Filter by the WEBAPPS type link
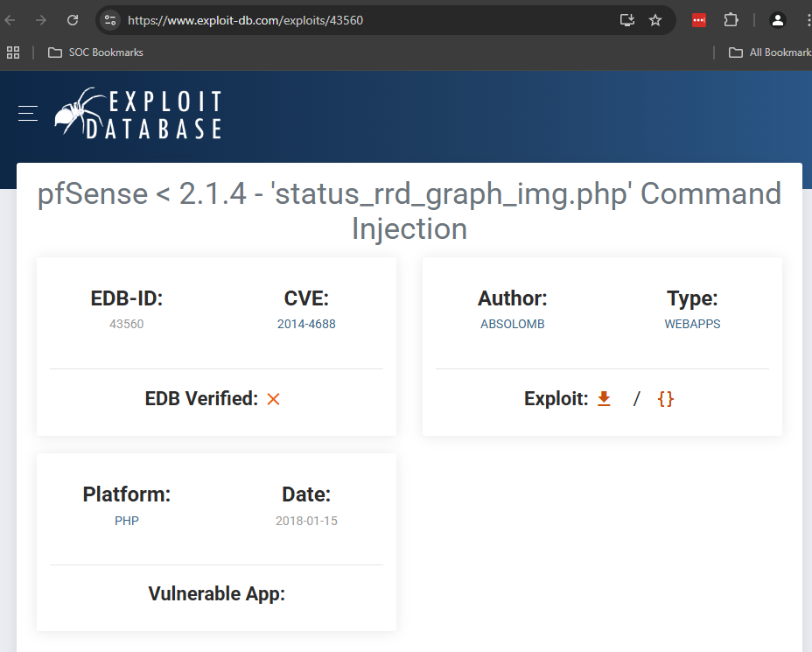 [692, 324]
